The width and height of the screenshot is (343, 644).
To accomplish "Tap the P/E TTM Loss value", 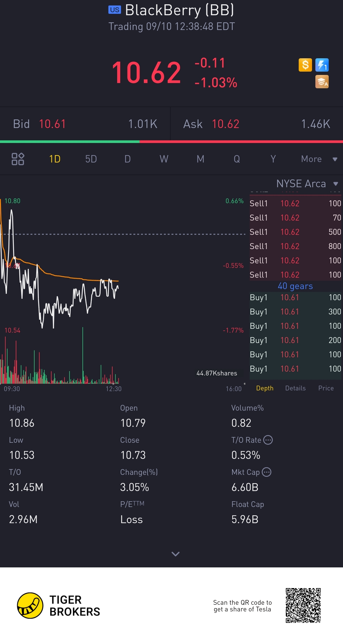I will point(131,519).
